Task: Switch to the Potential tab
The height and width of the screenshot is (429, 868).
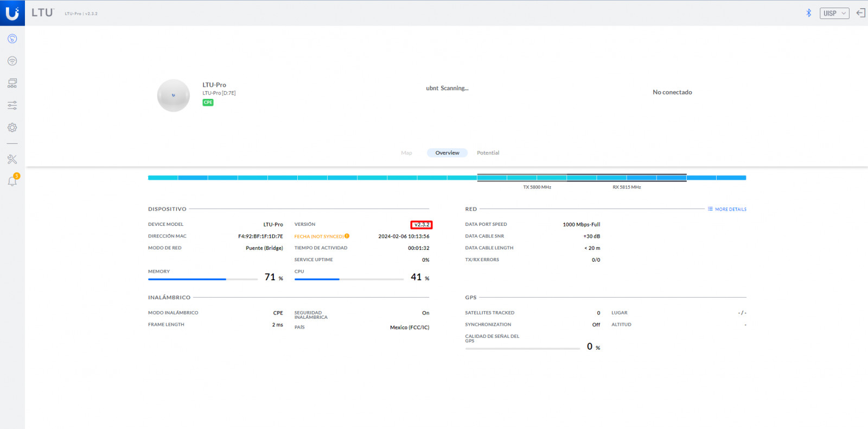Action: pos(488,153)
